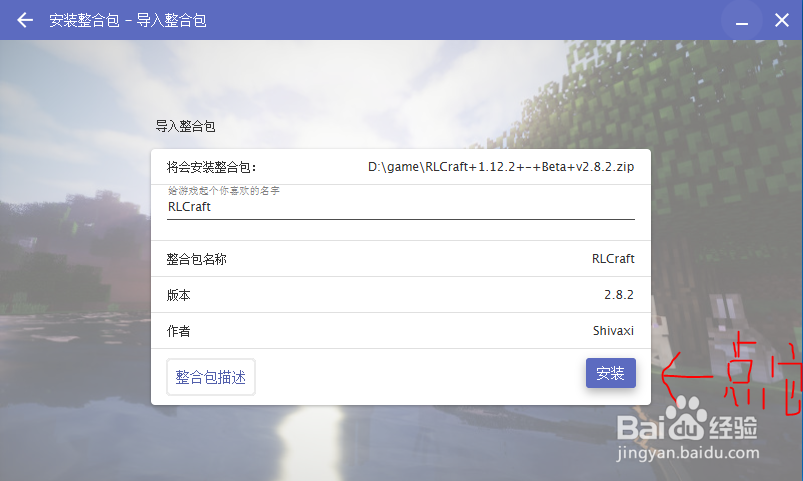Select the RLCraft value in 整合包名称 row
The height and width of the screenshot is (481, 803).
[613, 259]
